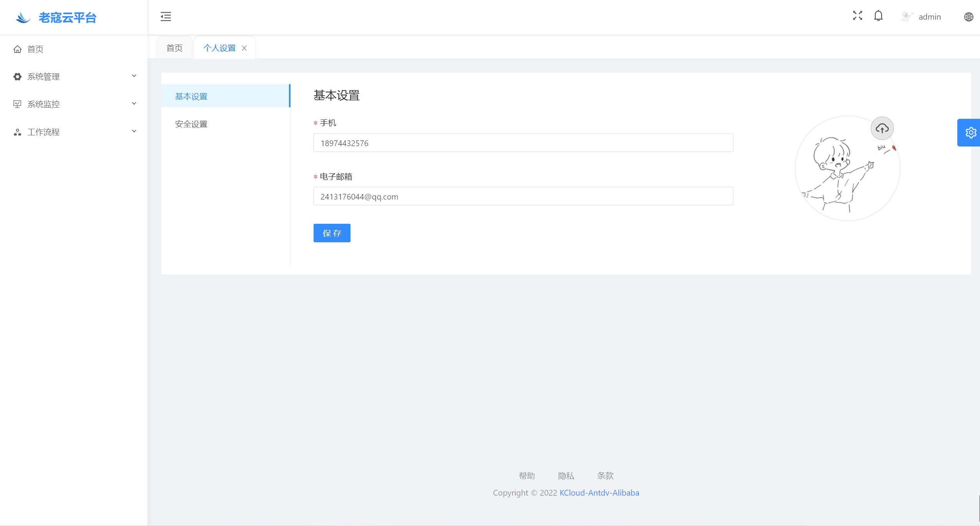Viewport: 980px width, 526px height.
Task: Open notifications via the bell icon
Action: (878, 16)
